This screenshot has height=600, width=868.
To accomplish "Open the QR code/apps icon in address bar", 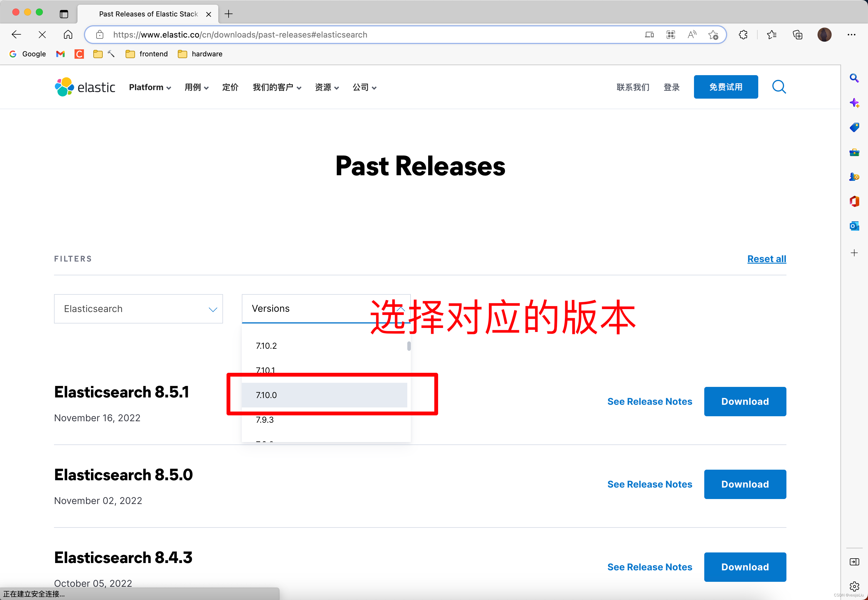I will (x=671, y=35).
